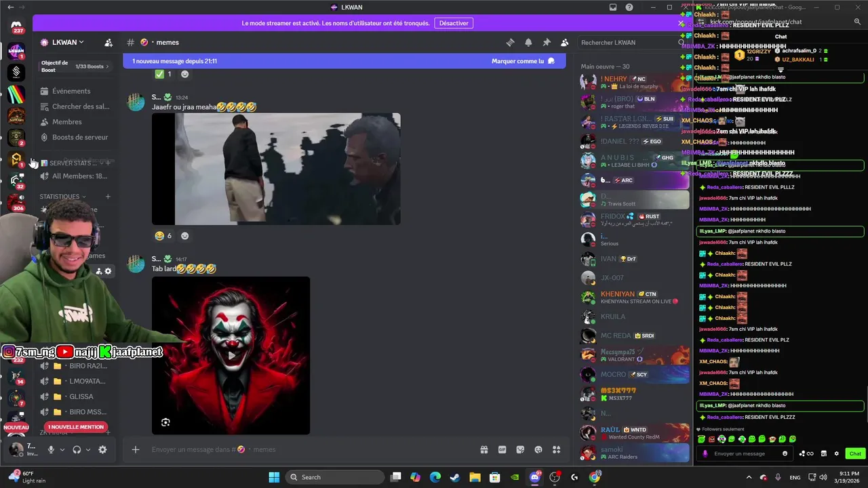
Task: Click 1 NOUVELLE MENTION pill
Action: pos(76,427)
